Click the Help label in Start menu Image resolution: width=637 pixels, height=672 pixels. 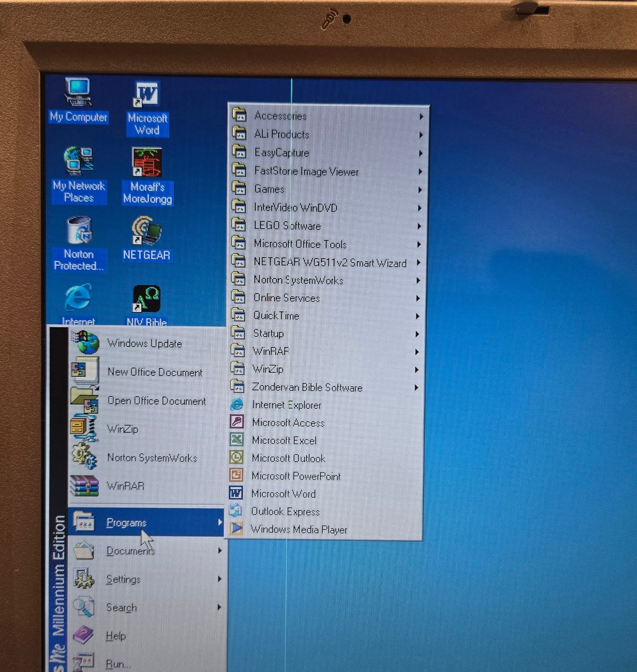click(116, 635)
